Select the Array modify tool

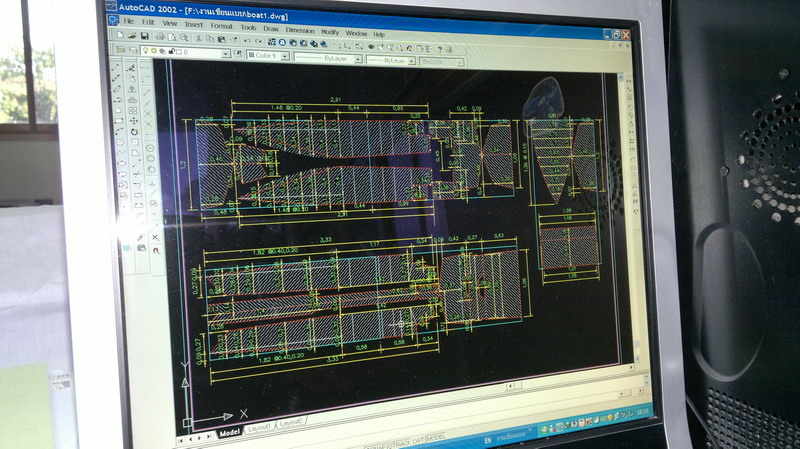tap(133, 111)
